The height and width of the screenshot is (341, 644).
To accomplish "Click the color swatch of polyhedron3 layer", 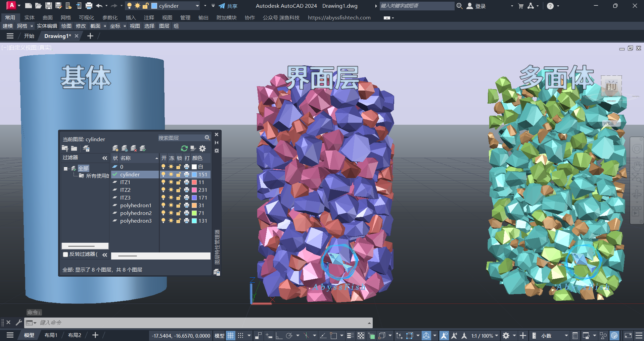I will (x=194, y=221).
